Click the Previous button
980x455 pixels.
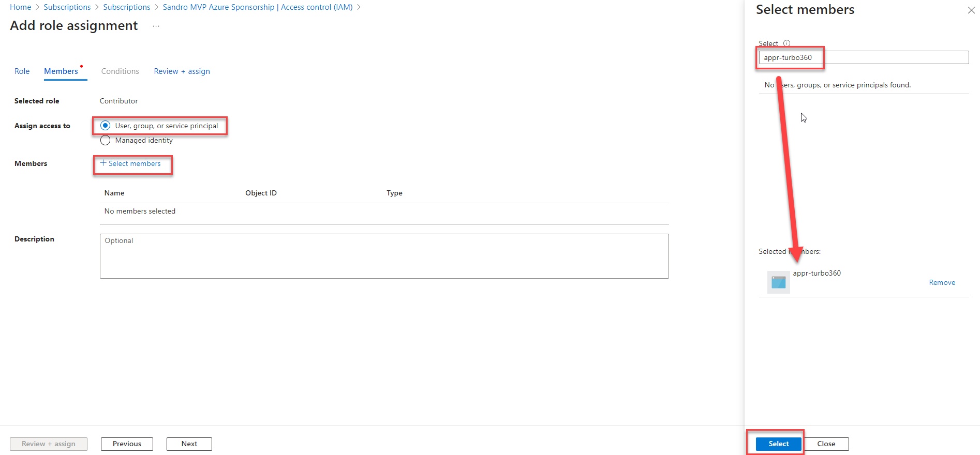coord(127,444)
